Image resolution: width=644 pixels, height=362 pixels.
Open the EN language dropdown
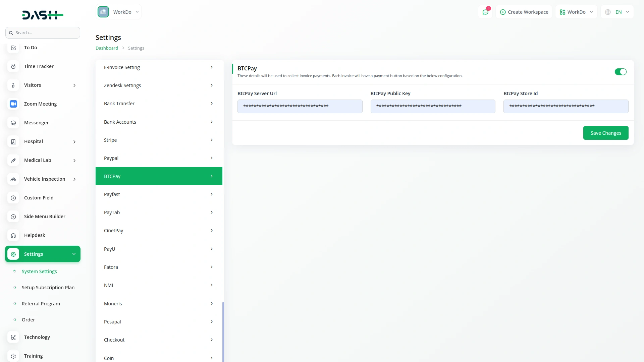click(617, 12)
